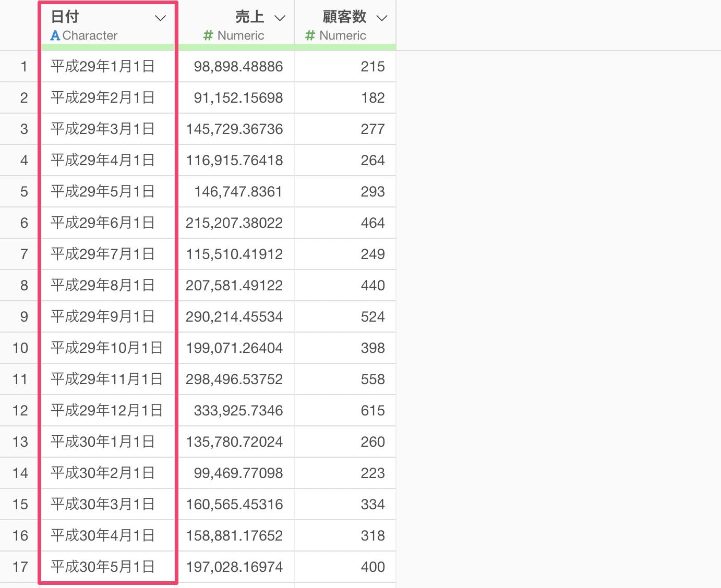Click the Numeric hash icon under 売上
The image size is (721, 588).
pyautogui.click(x=208, y=35)
